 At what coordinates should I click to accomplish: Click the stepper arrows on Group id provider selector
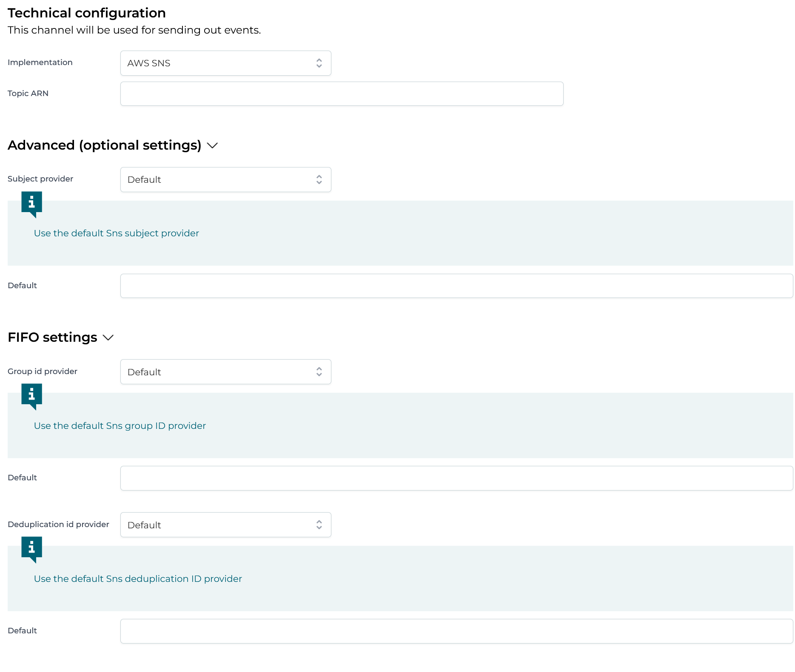pos(319,371)
